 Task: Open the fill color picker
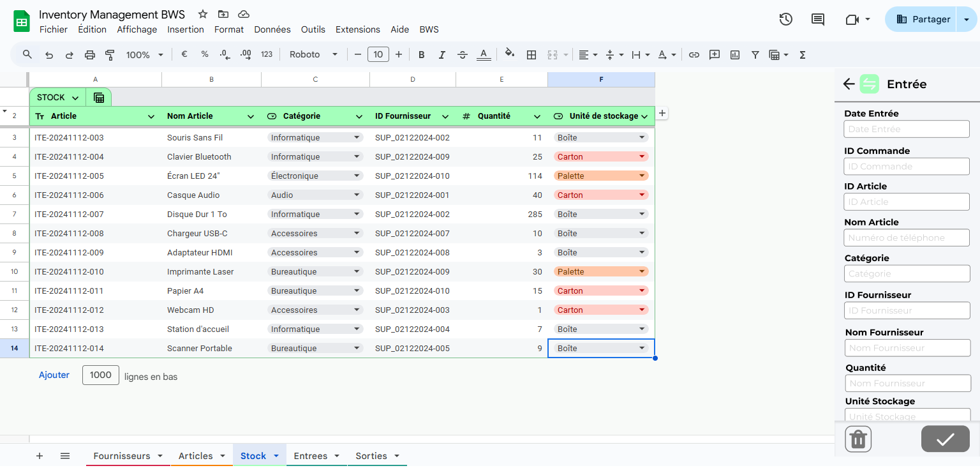pyautogui.click(x=510, y=54)
